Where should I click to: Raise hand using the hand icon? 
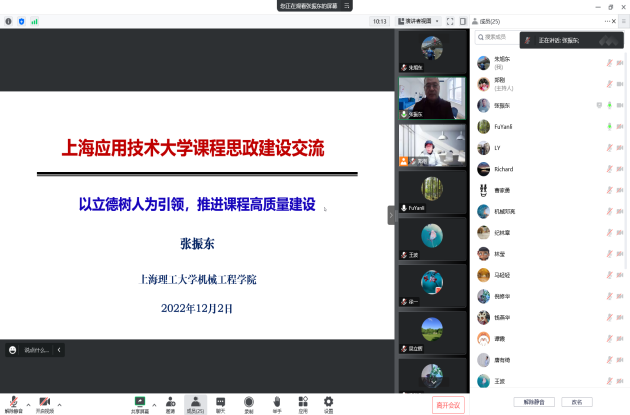click(x=277, y=404)
